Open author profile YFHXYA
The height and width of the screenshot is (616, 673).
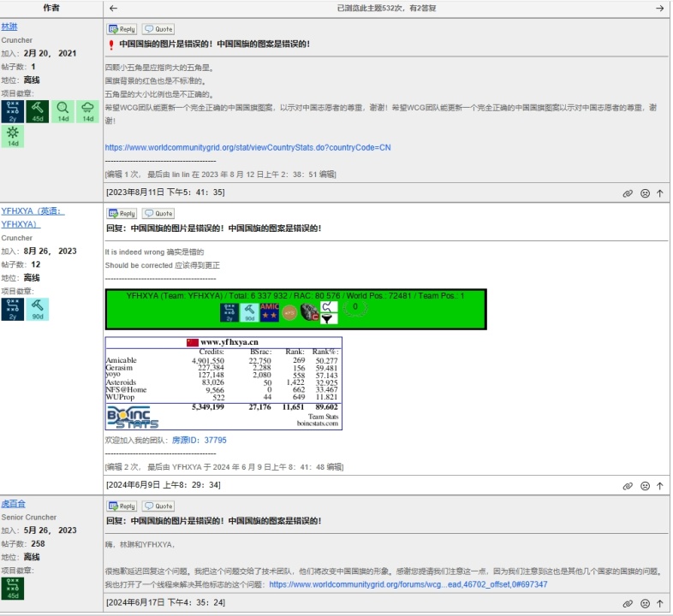tap(33, 217)
